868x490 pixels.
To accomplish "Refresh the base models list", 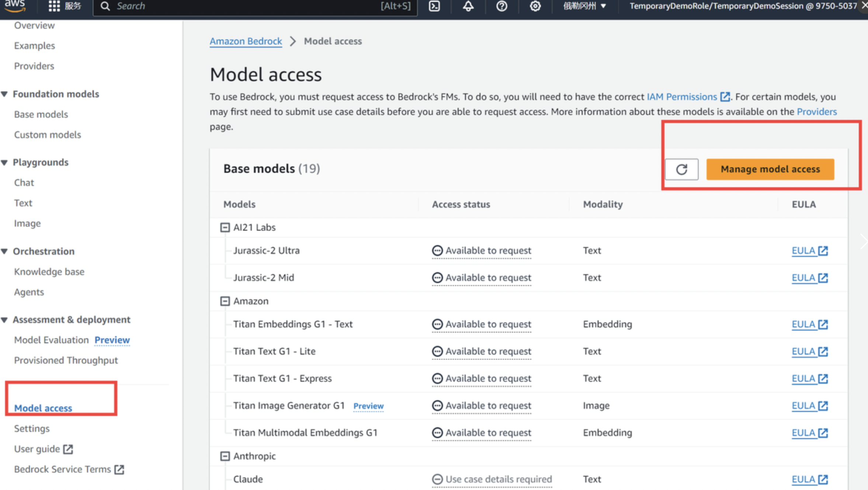I will 681,169.
